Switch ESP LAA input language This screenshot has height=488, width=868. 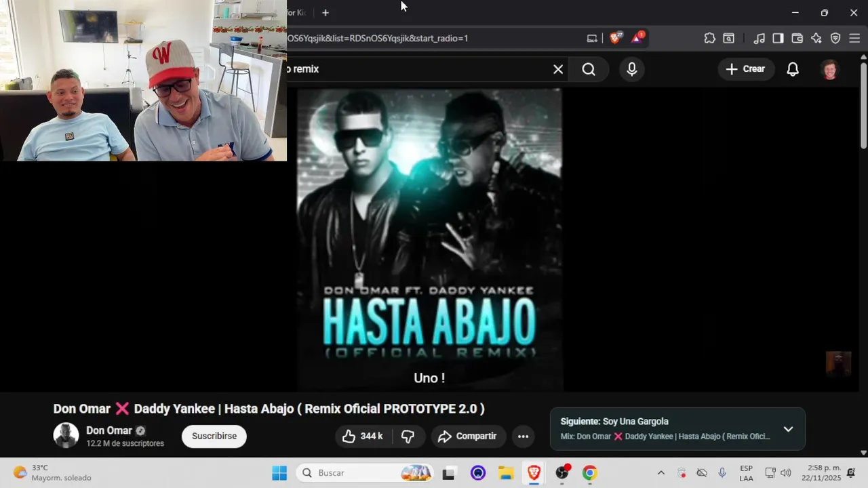tap(746, 473)
